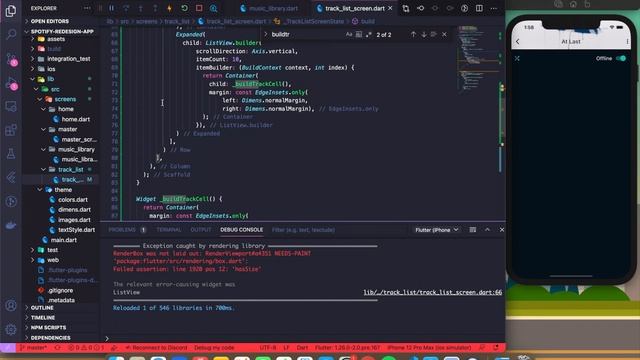Tap the vertical dots menu in simulator

pos(627,42)
